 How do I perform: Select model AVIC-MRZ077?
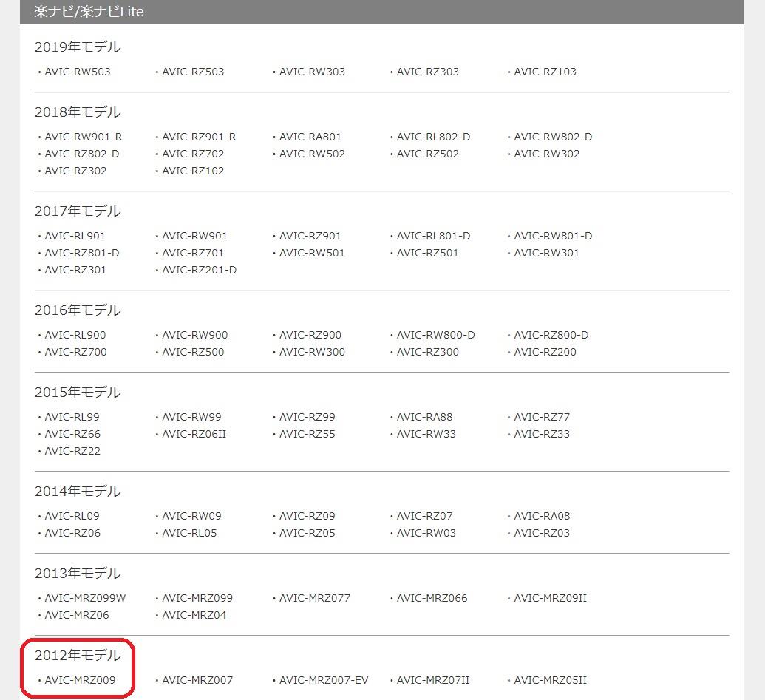[x=315, y=598]
